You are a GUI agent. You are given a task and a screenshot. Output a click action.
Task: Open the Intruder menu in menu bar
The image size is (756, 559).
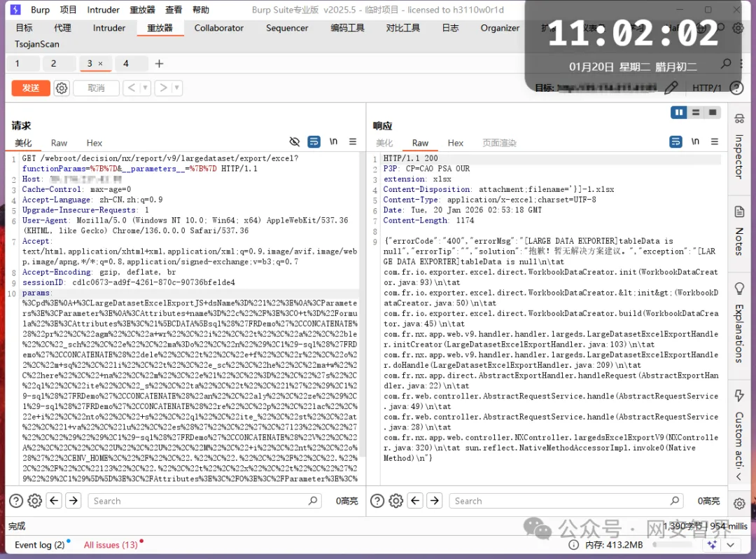coord(103,10)
